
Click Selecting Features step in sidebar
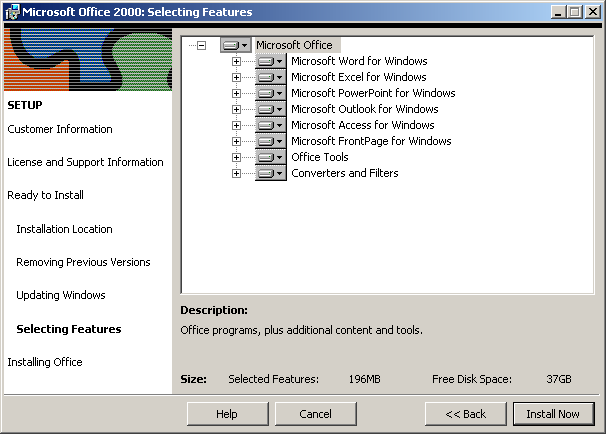(x=69, y=329)
